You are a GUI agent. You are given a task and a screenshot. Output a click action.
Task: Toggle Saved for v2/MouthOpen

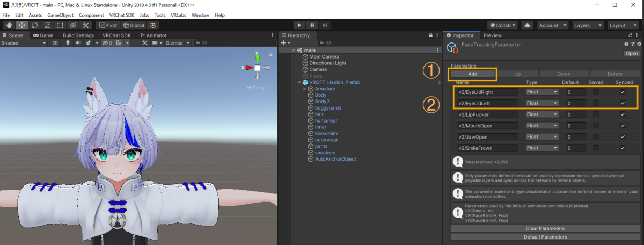pyautogui.click(x=596, y=126)
